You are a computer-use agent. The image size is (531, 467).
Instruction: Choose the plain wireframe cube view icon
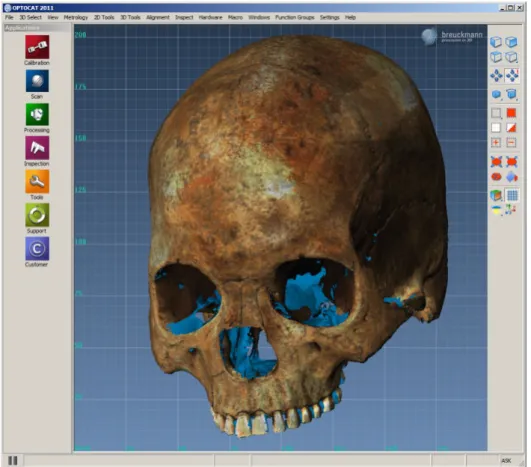(x=496, y=57)
